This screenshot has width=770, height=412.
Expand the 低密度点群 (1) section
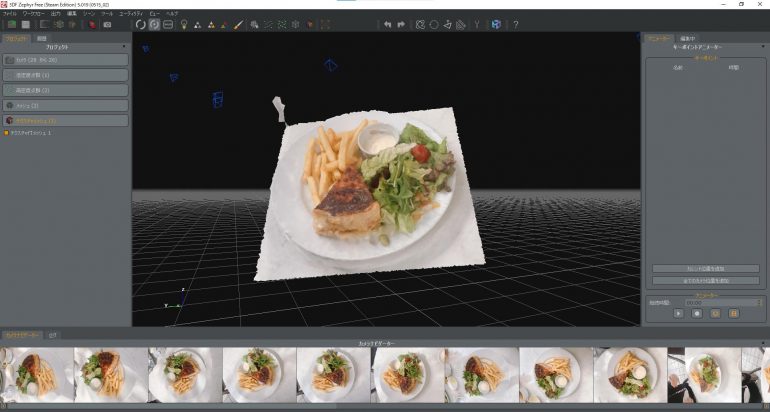[x=65, y=75]
